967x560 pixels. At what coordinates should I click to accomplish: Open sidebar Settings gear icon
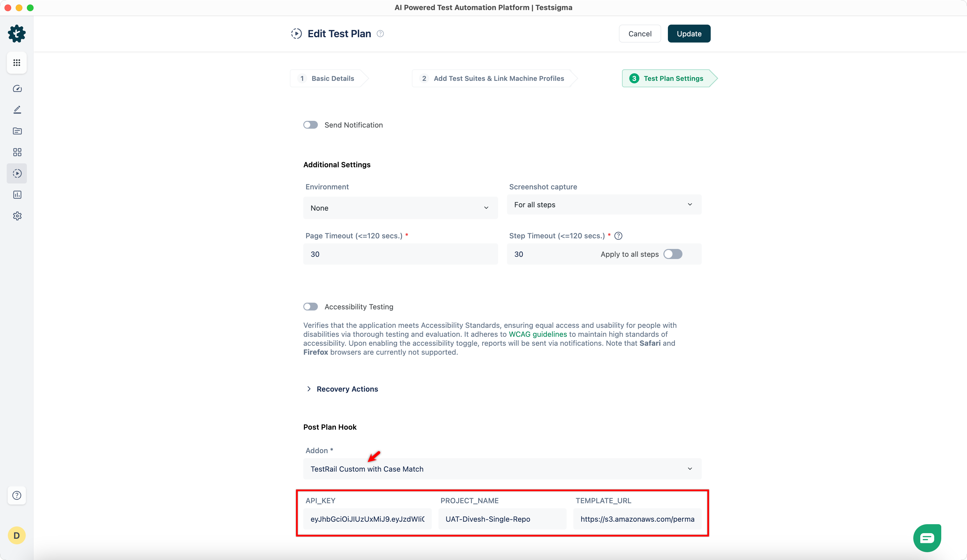[x=17, y=216]
